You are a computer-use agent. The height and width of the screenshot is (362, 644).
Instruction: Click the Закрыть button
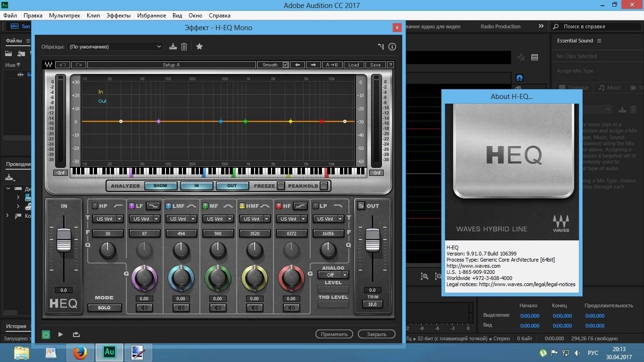coord(376,334)
